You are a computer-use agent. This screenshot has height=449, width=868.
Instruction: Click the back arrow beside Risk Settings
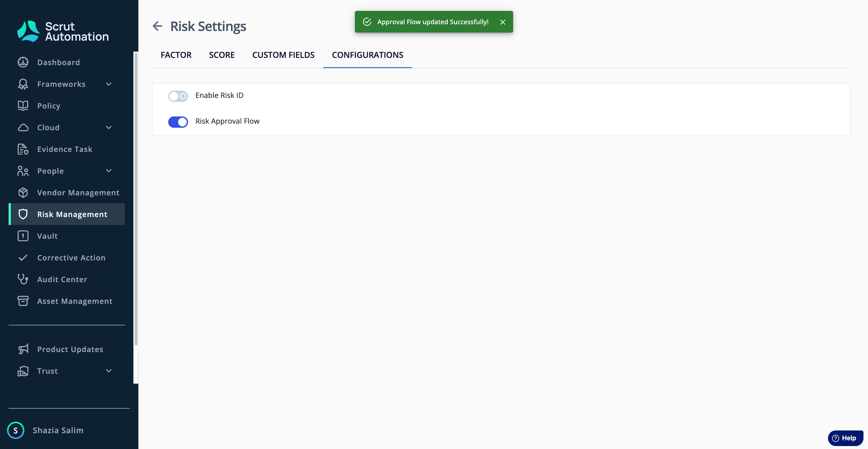(x=157, y=26)
